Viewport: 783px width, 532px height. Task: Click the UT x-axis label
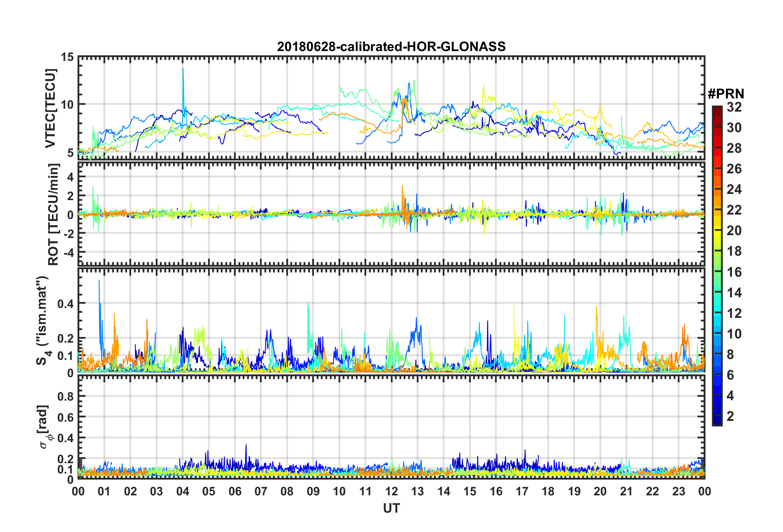pyautogui.click(x=391, y=509)
